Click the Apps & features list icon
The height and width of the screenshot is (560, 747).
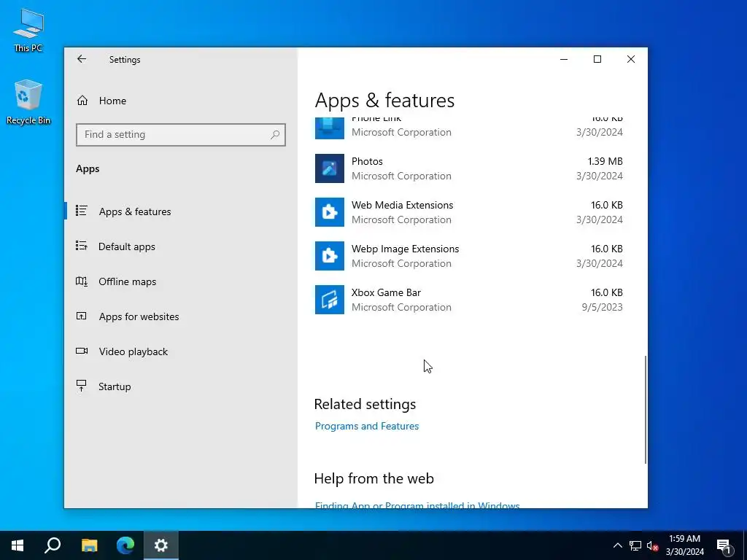tap(82, 211)
